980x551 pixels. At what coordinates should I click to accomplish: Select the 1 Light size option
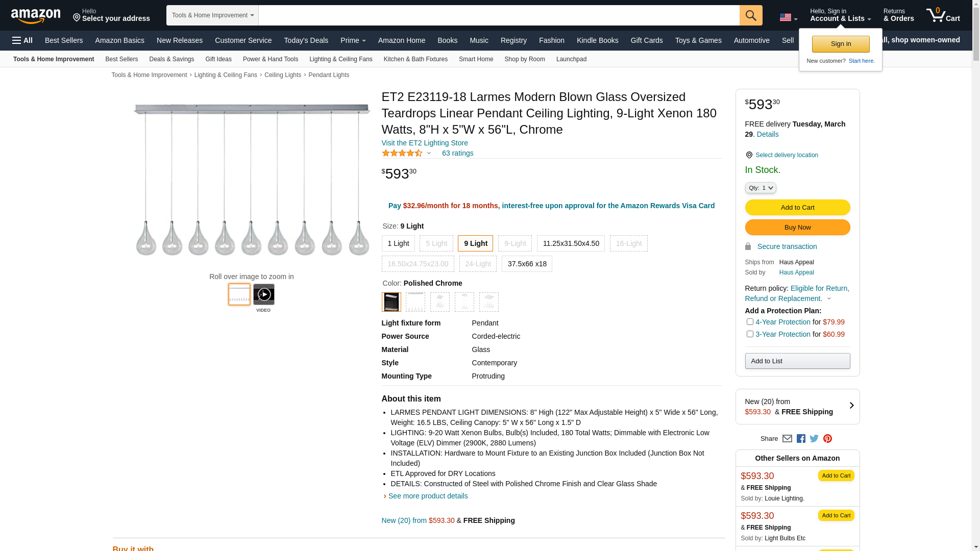click(398, 243)
